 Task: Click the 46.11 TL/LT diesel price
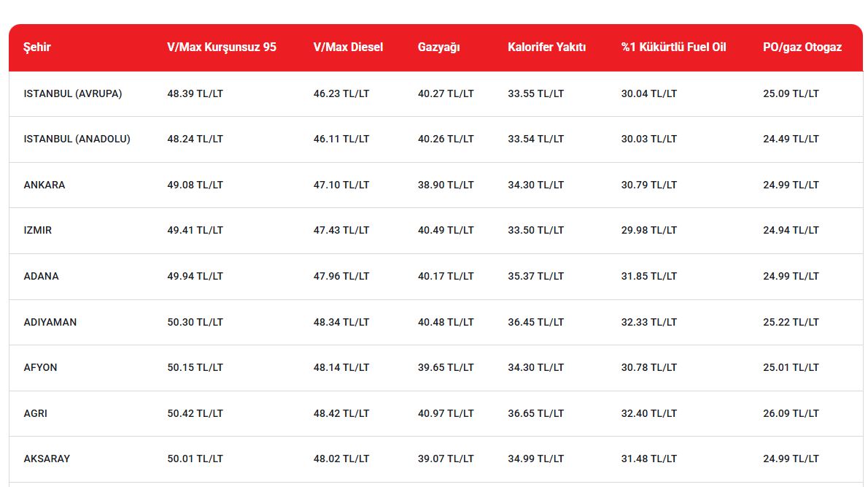[341, 139]
